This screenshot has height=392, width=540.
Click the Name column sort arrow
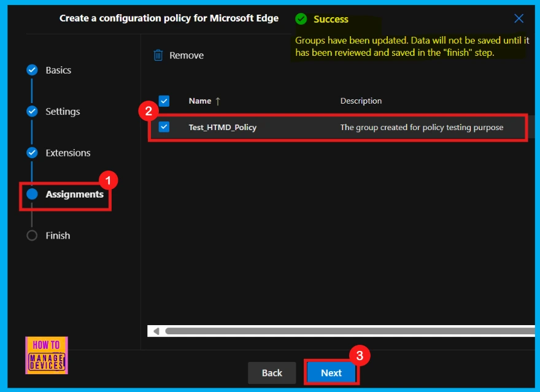point(218,101)
